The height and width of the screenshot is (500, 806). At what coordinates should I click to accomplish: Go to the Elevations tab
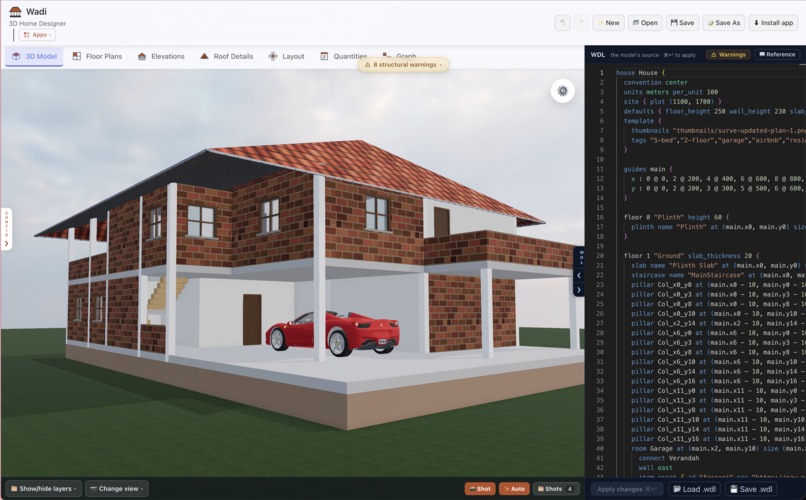point(161,57)
